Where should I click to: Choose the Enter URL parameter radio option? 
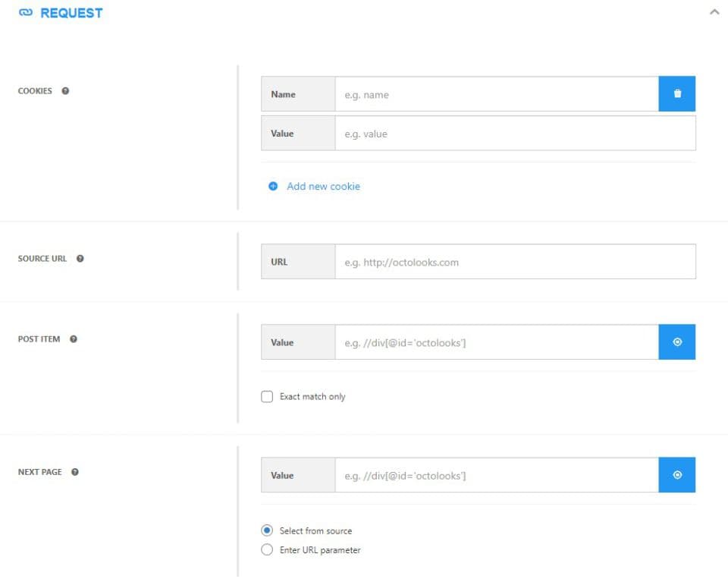point(267,550)
